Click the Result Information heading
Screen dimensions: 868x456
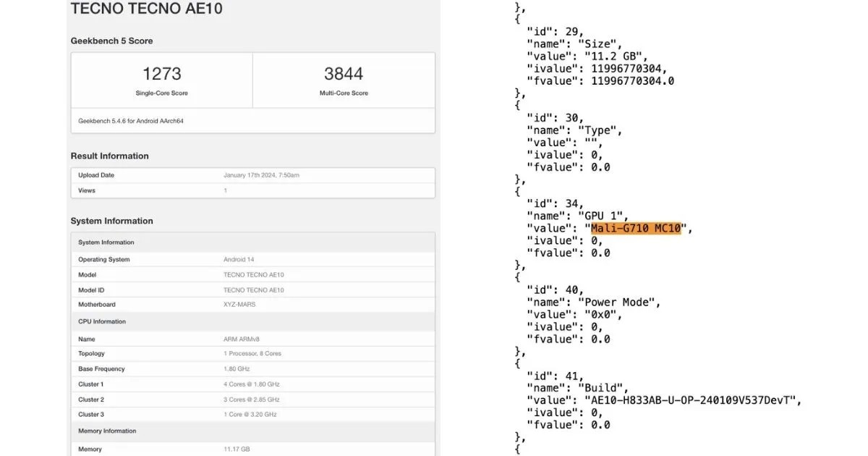pyautogui.click(x=109, y=156)
